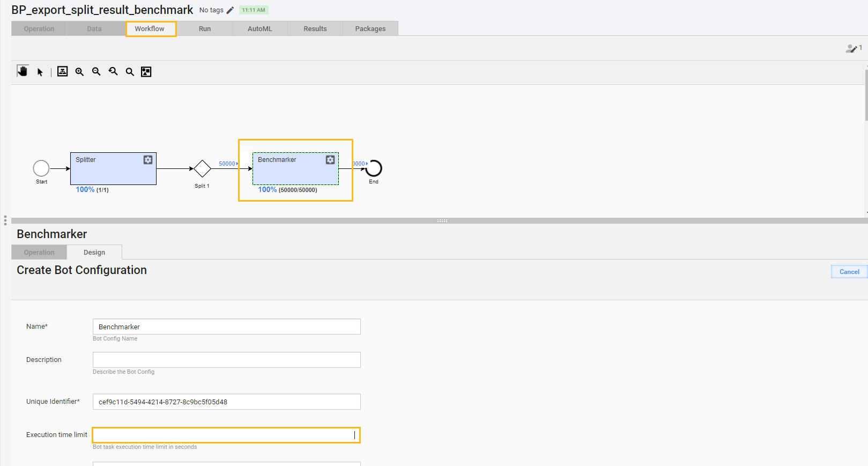Click the BP_export_split_result_benchmark title

pos(102,10)
